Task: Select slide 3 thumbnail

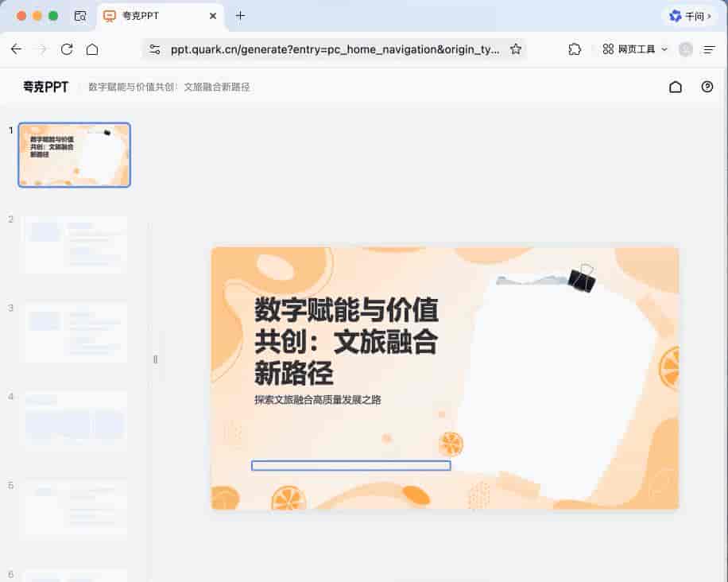Action: (x=76, y=332)
